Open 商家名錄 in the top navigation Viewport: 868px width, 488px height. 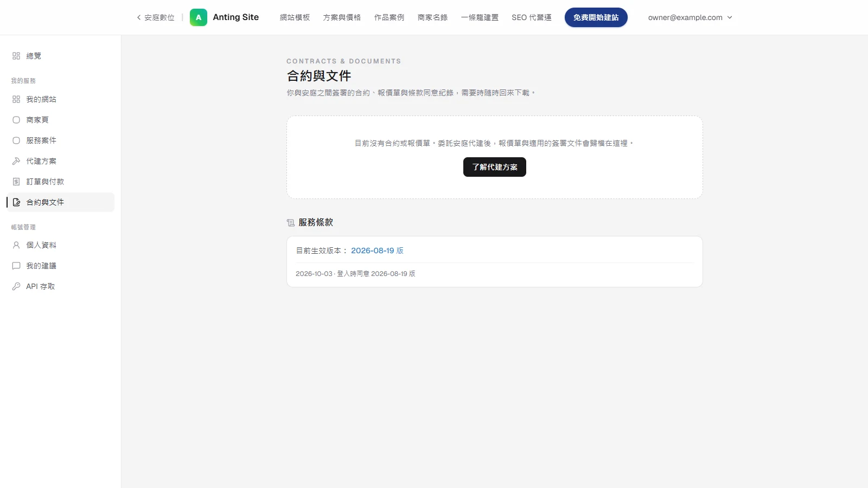tap(432, 17)
